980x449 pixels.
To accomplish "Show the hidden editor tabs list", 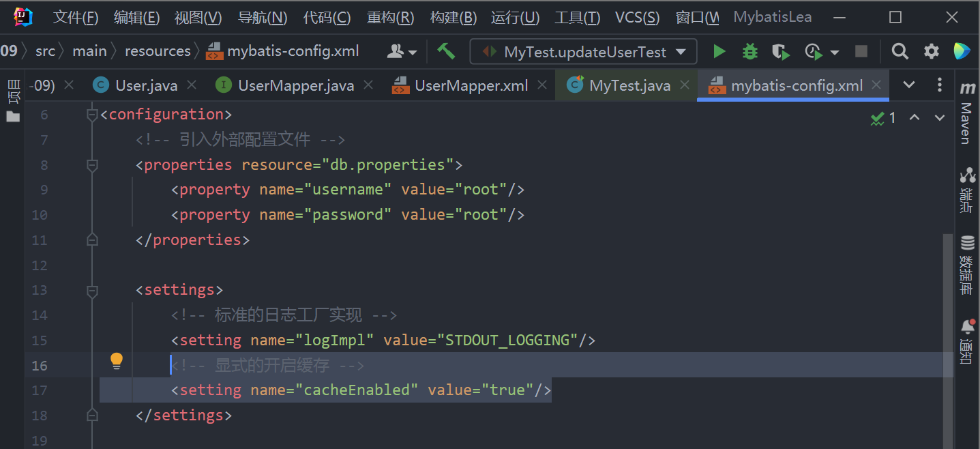I will (909, 85).
